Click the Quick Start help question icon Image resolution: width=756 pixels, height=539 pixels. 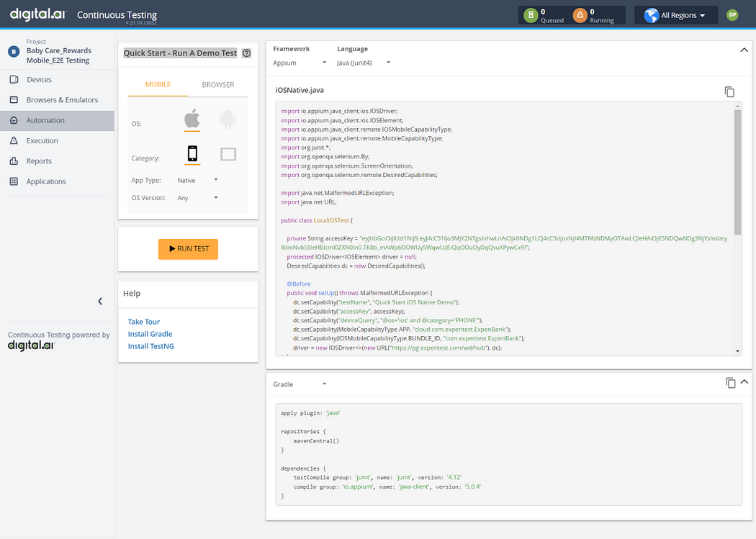(246, 53)
